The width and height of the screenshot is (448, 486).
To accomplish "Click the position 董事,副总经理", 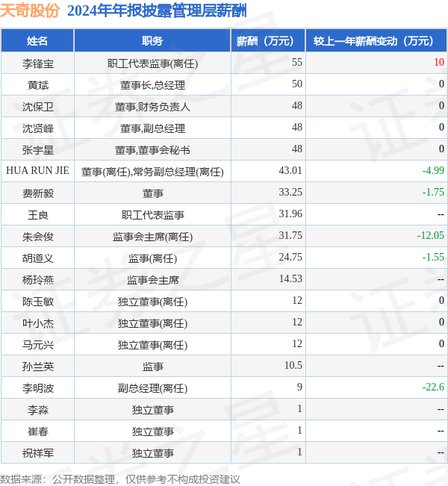I will pyautogui.click(x=152, y=128).
